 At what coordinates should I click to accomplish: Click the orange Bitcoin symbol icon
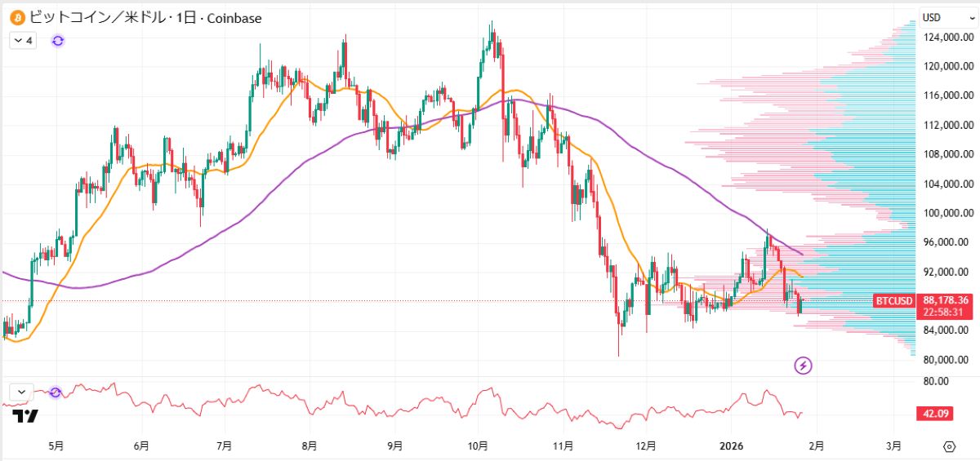point(16,18)
